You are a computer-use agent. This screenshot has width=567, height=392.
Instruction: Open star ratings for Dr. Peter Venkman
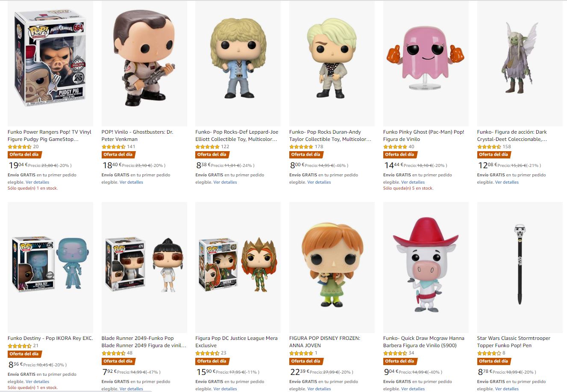(114, 147)
